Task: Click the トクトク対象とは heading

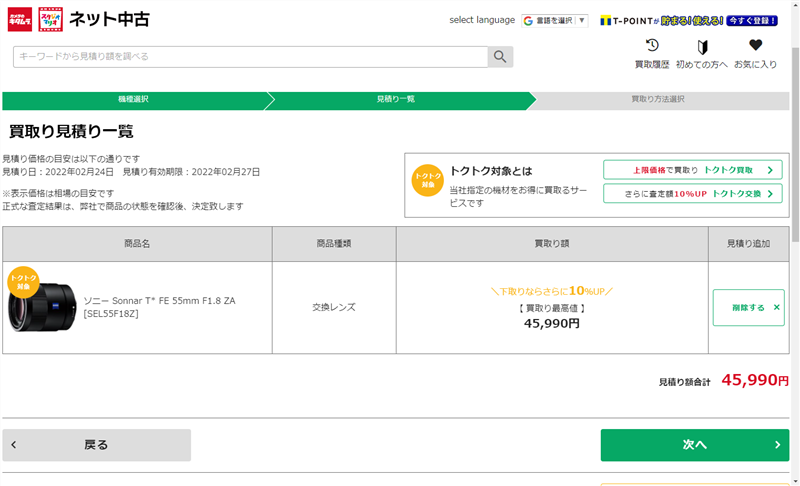Action: tap(491, 171)
